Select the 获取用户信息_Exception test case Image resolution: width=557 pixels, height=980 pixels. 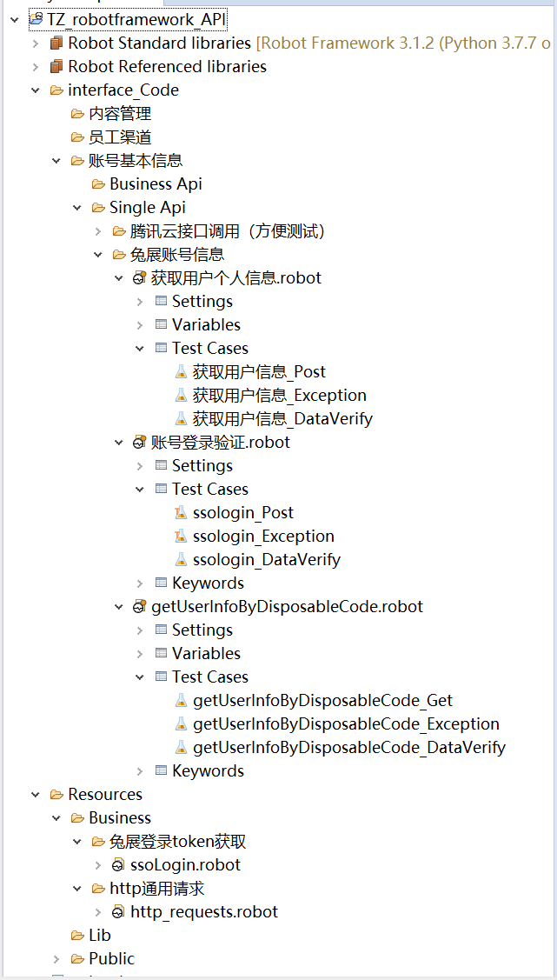tap(279, 395)
